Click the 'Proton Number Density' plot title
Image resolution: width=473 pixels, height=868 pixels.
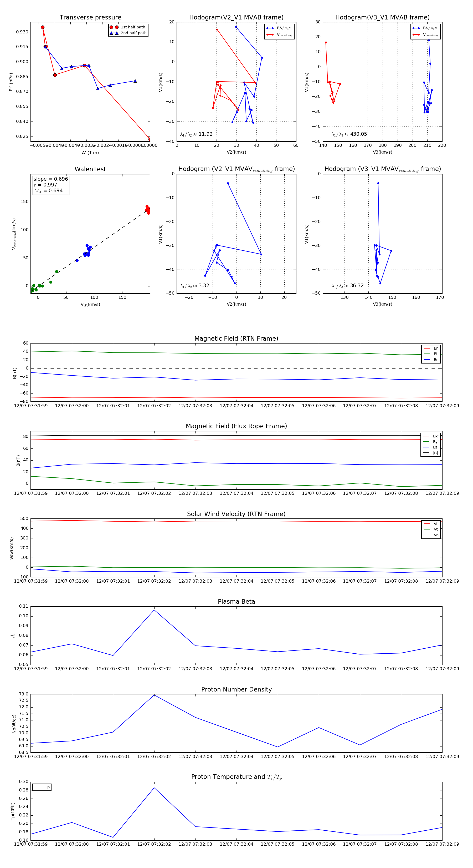pyautogui.click(x=236, y=689)
